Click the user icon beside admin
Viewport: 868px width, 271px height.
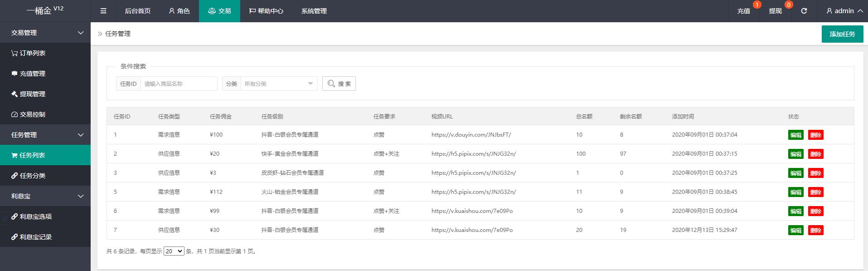click(x=829, y=11)
